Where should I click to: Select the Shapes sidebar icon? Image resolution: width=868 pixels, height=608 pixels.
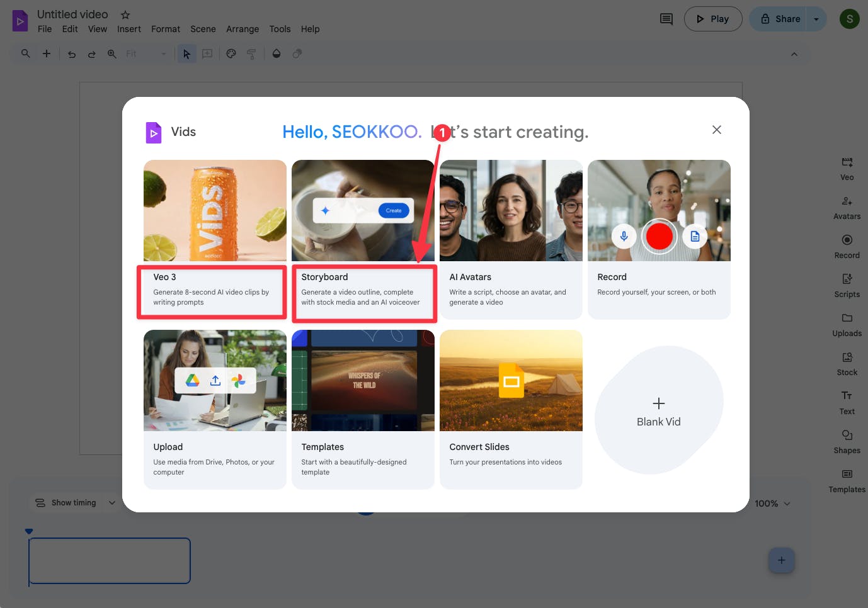847,441
